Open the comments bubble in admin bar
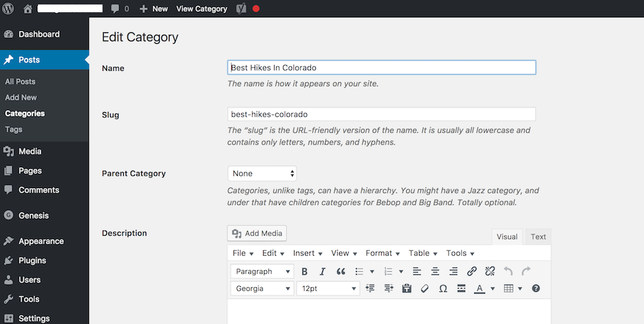This screenshot has height=324, width=644. (x=115, y=8)
